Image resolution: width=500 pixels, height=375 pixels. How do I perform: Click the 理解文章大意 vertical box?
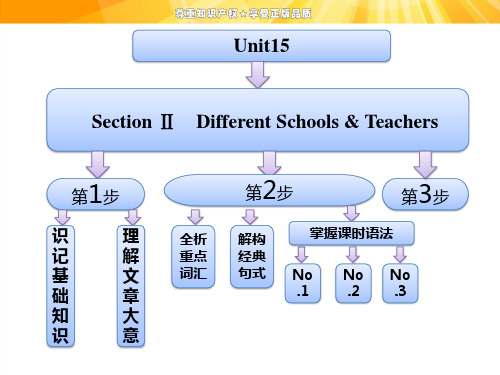131,286
